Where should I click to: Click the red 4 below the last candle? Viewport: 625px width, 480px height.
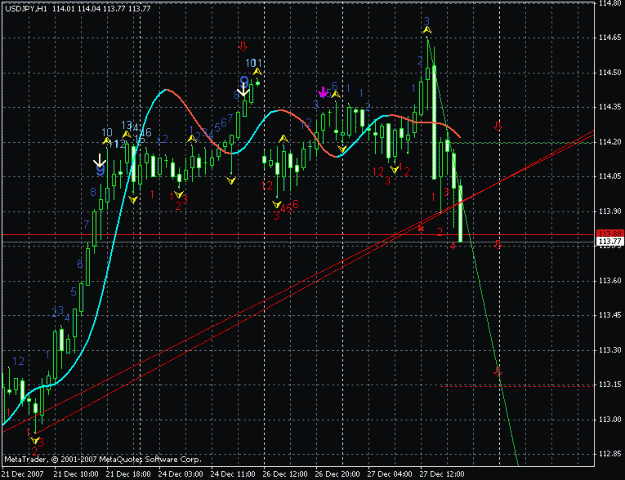coord(452,246)
